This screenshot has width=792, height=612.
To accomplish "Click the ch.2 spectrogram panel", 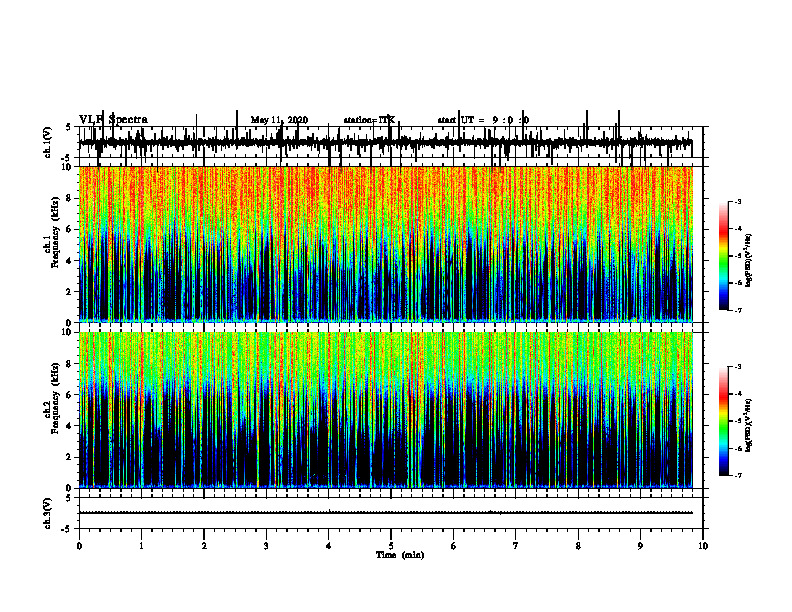I will point(385,410).
